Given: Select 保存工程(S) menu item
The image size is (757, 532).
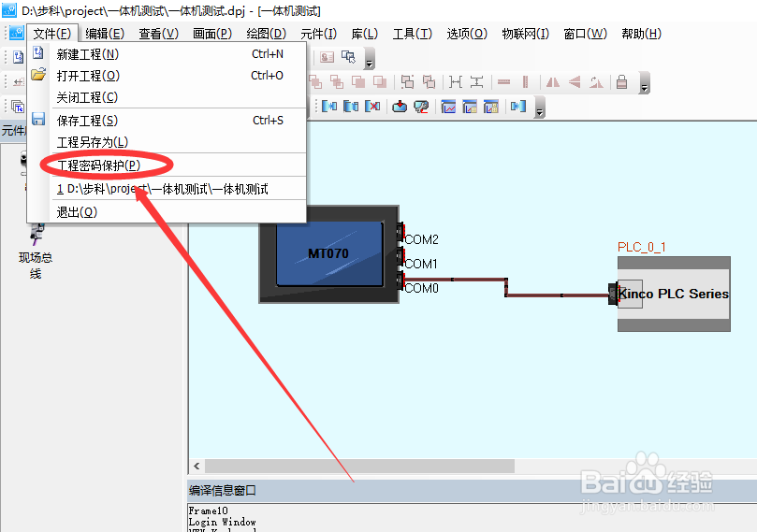Looking at the screenshot, I should click(x=167, y=121).
